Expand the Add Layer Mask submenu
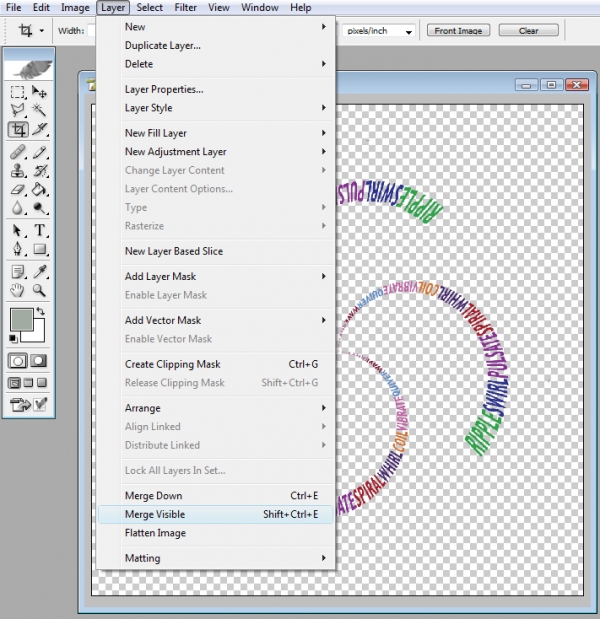The height and width of the screenshot is (619, 600). click(216, 276)
